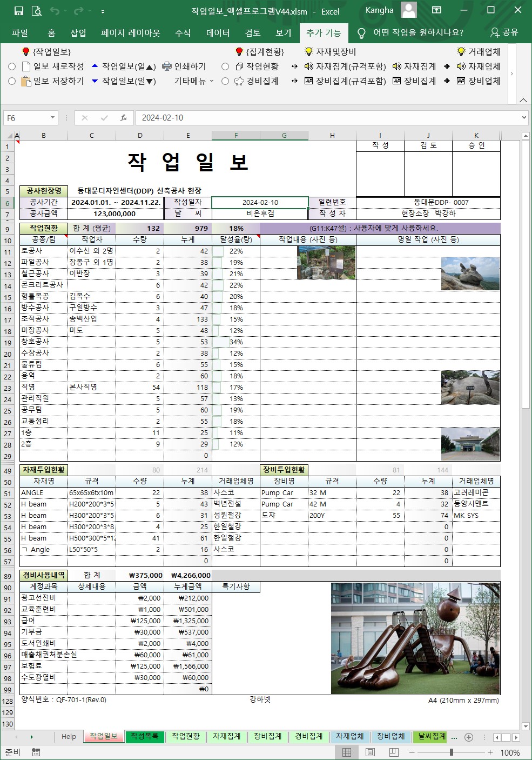Open the 날씨집계 sheet tab
Screen dimensions: 532x760
[431, 736]
